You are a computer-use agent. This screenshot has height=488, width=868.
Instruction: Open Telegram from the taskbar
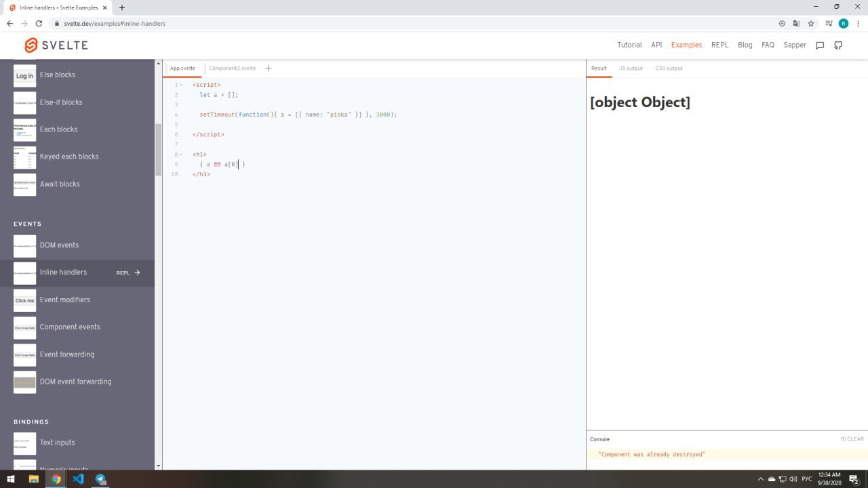100,479
